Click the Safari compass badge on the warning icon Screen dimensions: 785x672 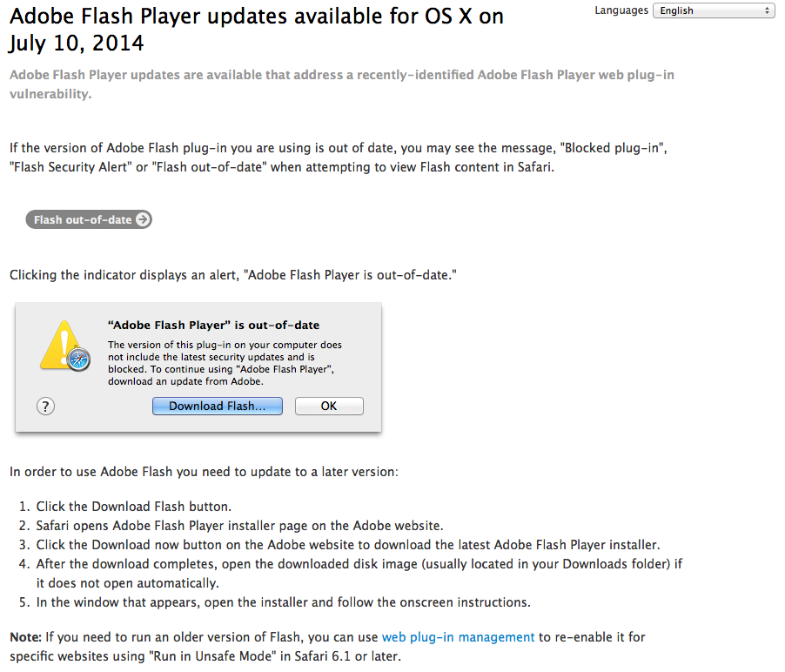tap(79, 359)
